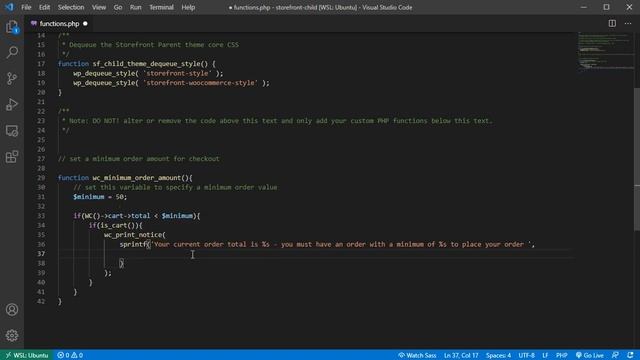640x360 pixels.
Task: Click line number 17 in gutter
Action: coord(41,64)
